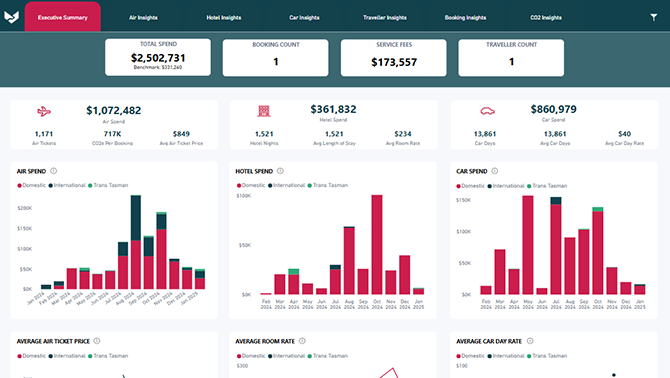Click the Total Spend card
Screen dimensions: 670x378
coord(158,57)
